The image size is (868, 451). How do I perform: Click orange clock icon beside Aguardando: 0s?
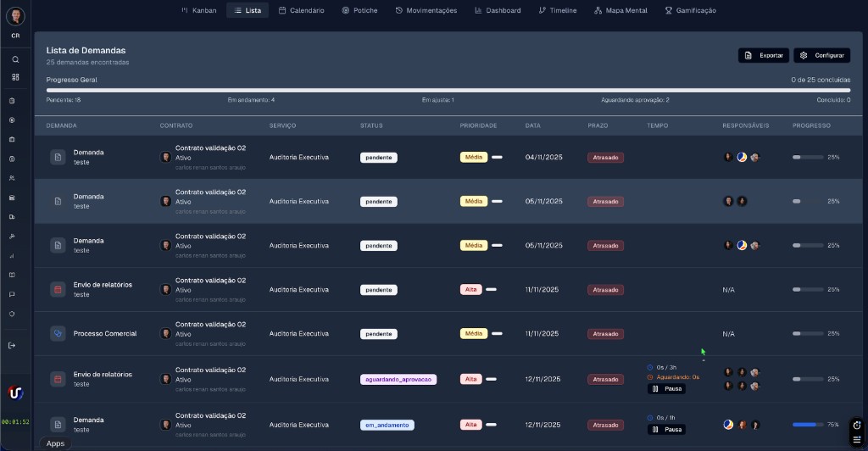coord(650,377)
